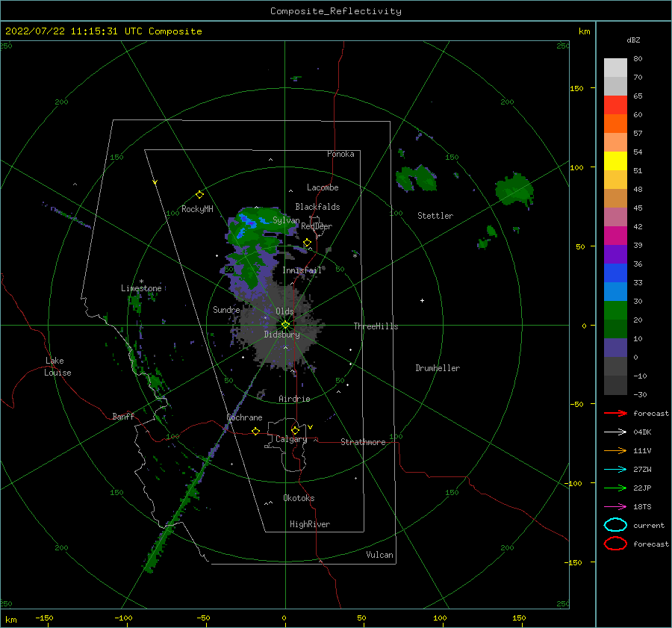This screenshot has height=628, width=672.
Task: Pick the purple 39-36 dBZ swatch
Action: [615, 254]
